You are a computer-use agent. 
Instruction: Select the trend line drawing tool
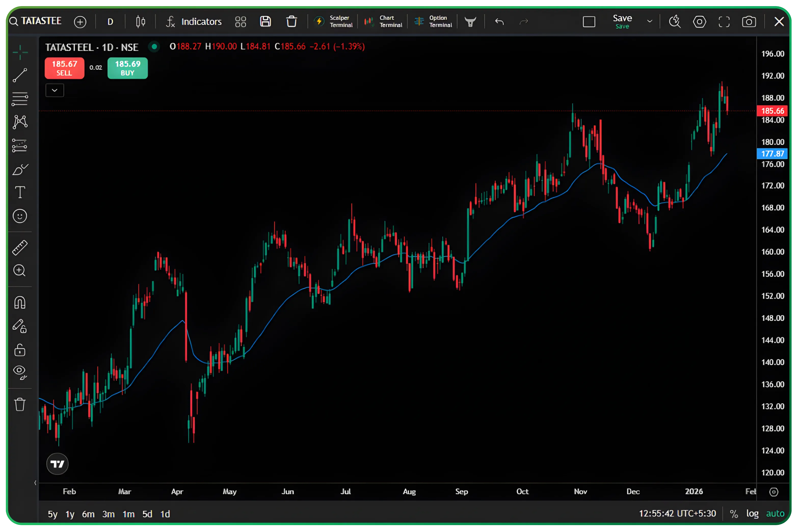(x=20, y=75)
